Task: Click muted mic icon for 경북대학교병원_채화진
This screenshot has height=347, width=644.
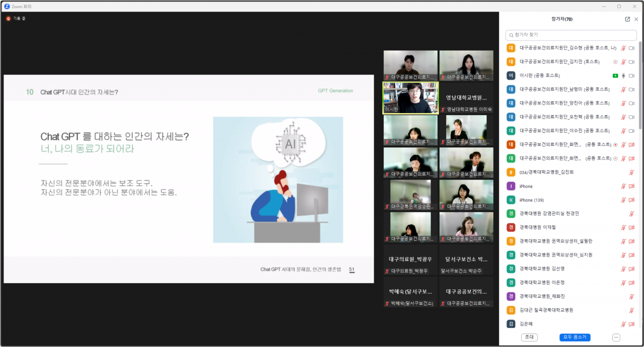Action: [631, 296]
